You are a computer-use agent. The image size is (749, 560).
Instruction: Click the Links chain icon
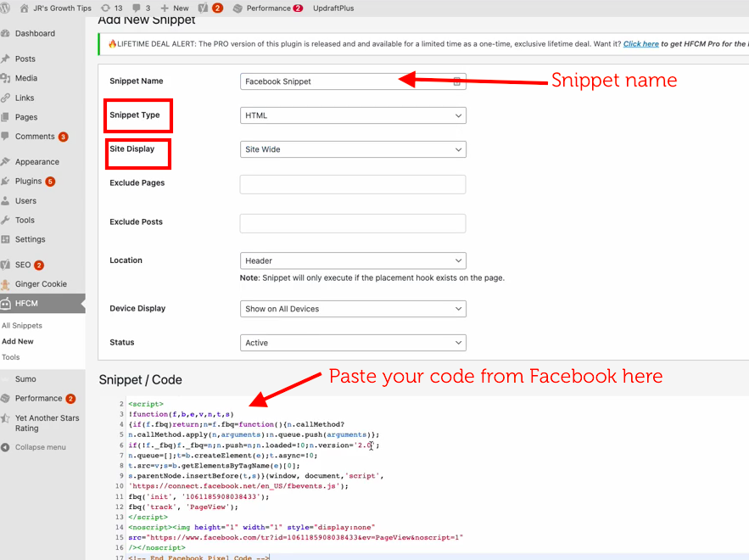click(x=5, y=98)
